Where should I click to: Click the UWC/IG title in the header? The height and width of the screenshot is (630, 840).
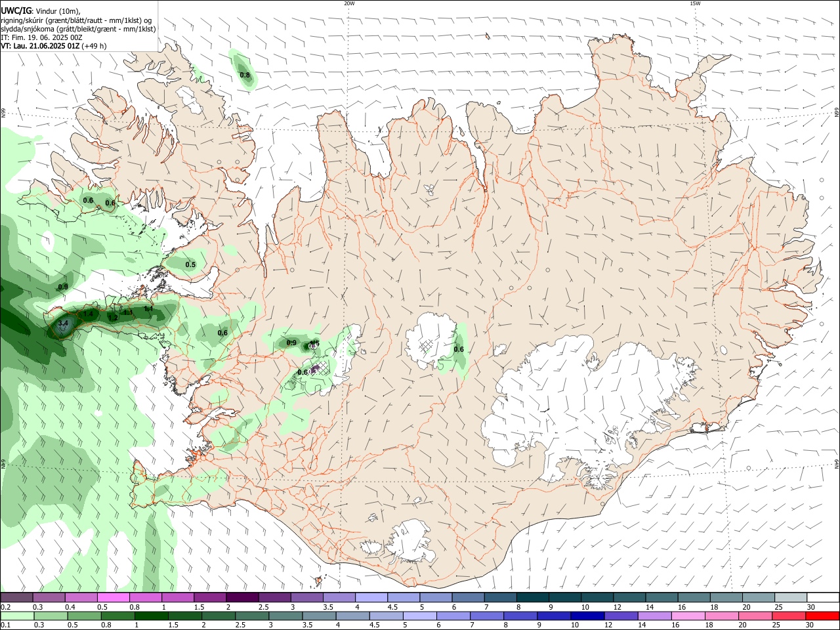click(x=16, y=10)
